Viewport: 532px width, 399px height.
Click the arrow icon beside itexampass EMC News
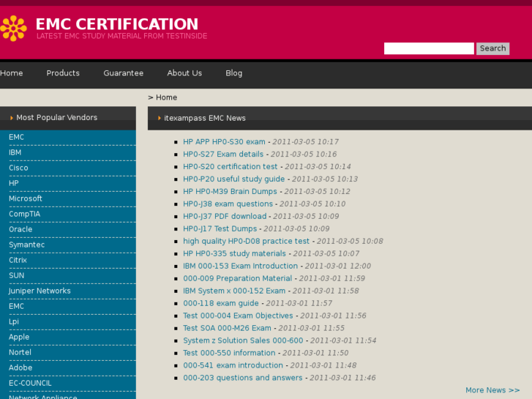(160, 118)
